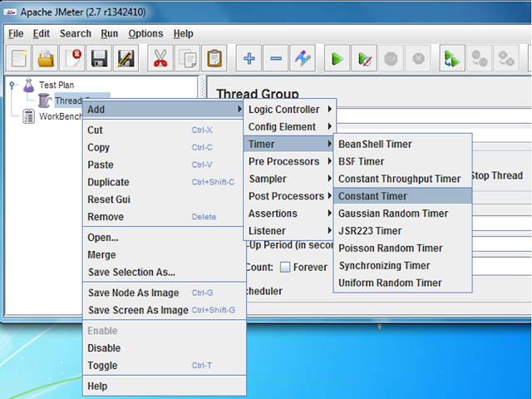The width and height of the screenshot is (532, 399).
Task: Click the Save As pencil icon
Action: [x=126, y=58]
